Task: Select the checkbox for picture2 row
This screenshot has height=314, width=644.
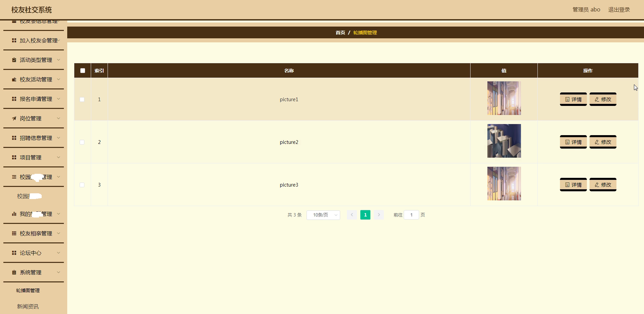Action: [82, 142]
